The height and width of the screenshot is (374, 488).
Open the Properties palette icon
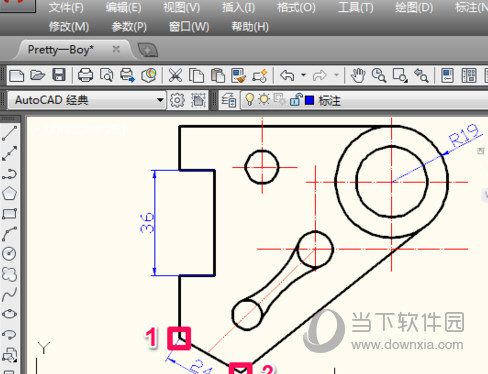447,75
